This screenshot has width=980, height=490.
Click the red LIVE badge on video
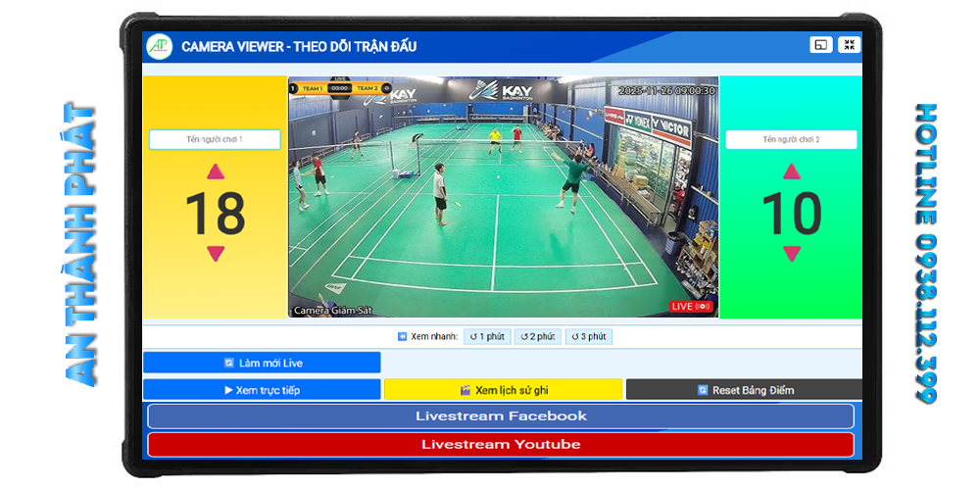coord(691,306)
